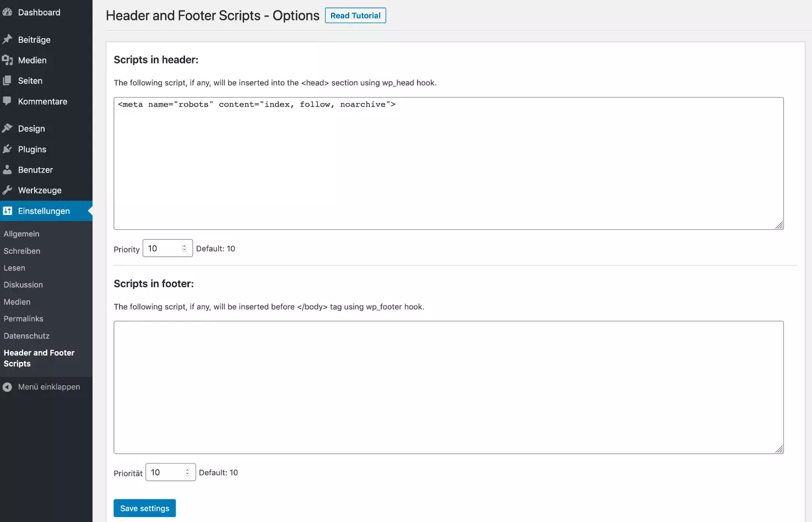Click the Werkzeuge wrench icon

point(7,190)
